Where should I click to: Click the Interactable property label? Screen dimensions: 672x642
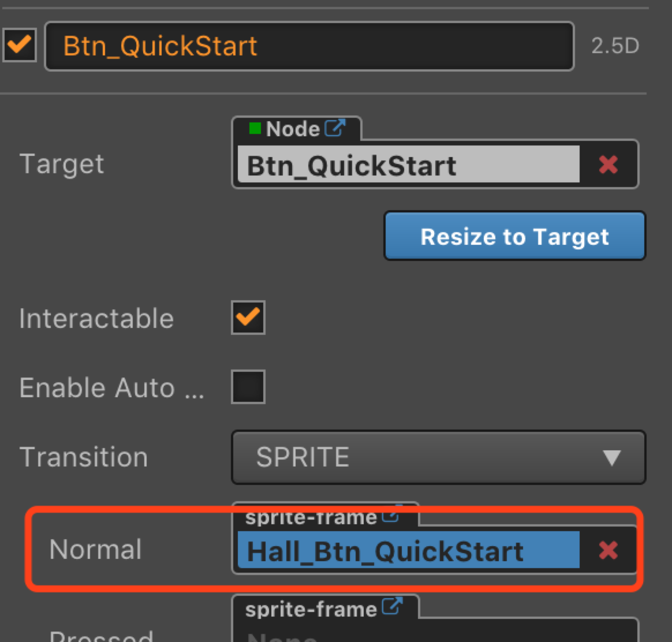[96, 319]
